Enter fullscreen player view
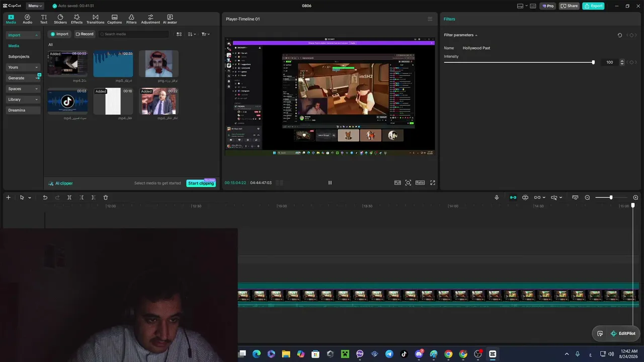This screenshot has width=644, height=362. [x=433, y=183]
